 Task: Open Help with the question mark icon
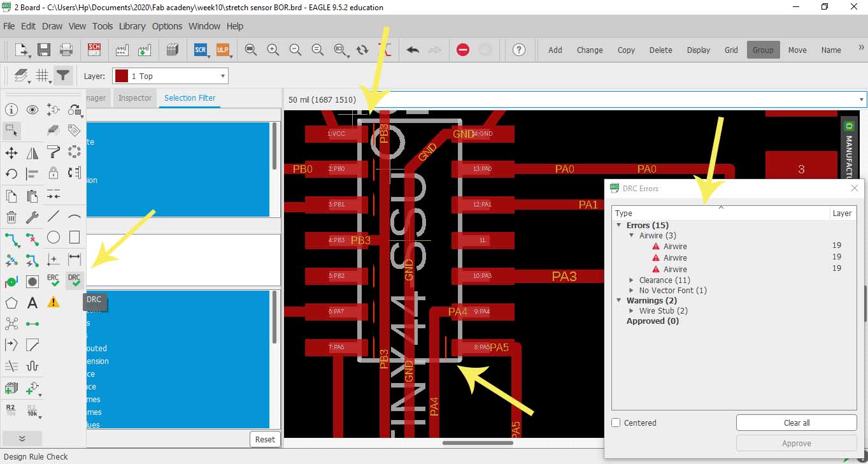coord(519,50)
